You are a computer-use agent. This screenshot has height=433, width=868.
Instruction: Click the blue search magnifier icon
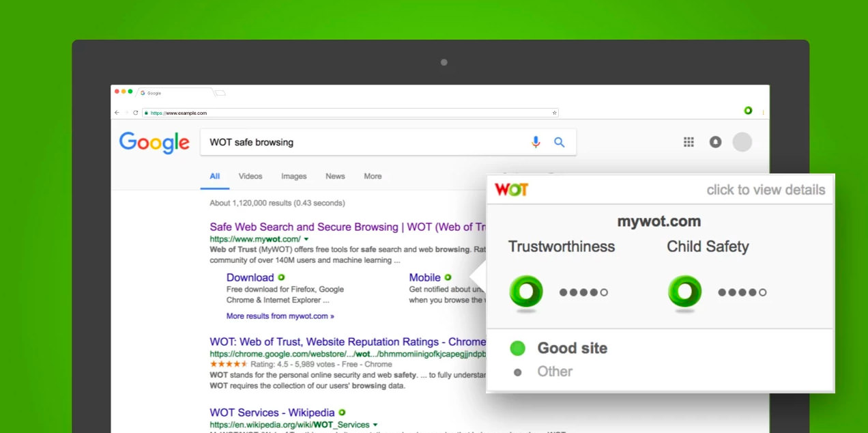[559, 142]
